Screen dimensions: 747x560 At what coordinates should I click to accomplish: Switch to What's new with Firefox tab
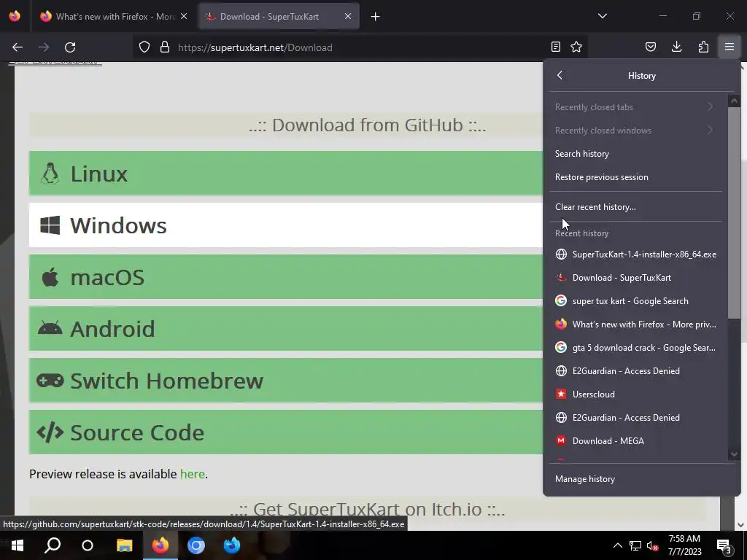(x=113, y=17)
